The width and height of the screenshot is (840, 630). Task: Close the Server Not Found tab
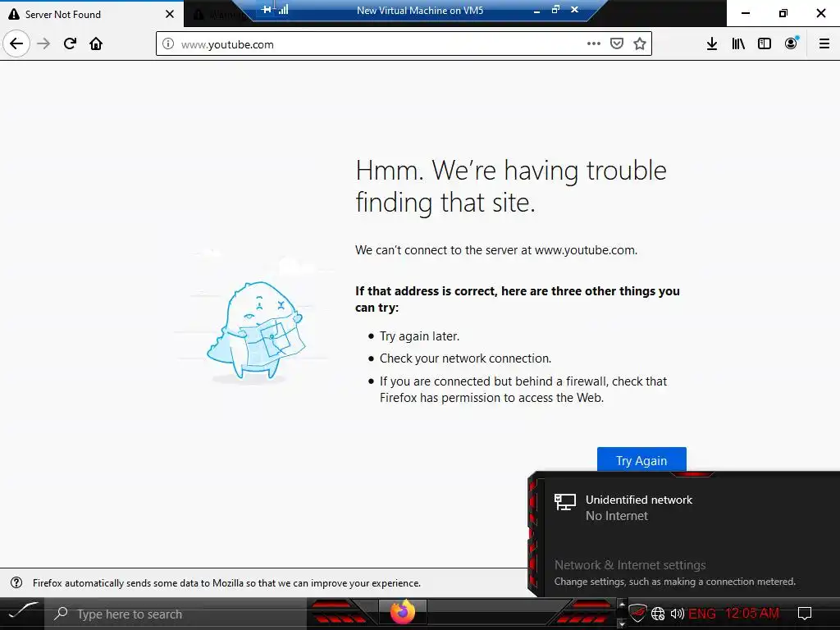pyautogui.click(x=170, y=15)
